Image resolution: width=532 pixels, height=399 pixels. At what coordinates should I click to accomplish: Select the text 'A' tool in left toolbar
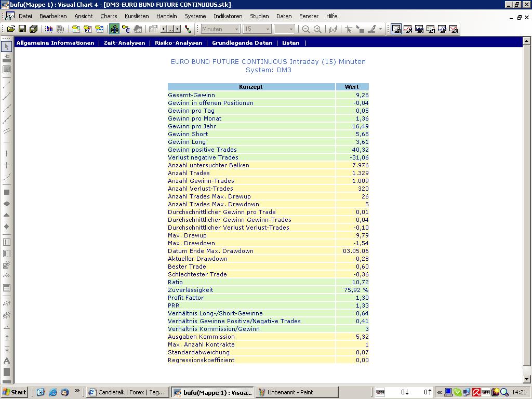coord(7,361)
